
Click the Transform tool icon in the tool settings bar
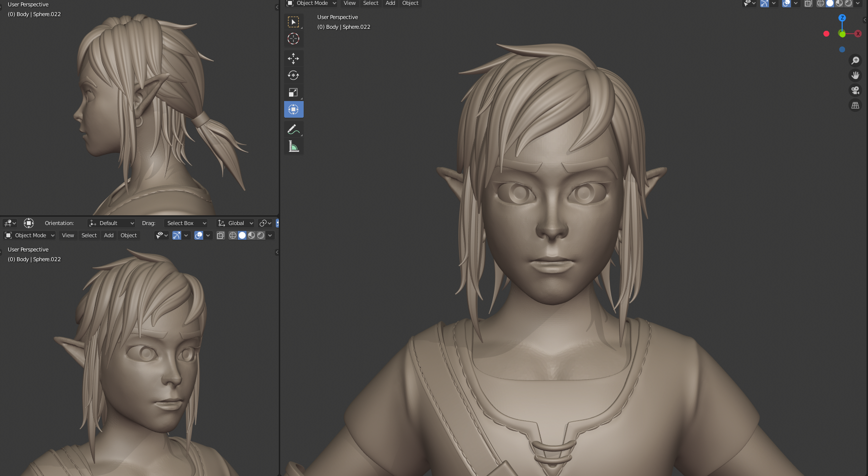pyautogui.click(x=29, y=223)
